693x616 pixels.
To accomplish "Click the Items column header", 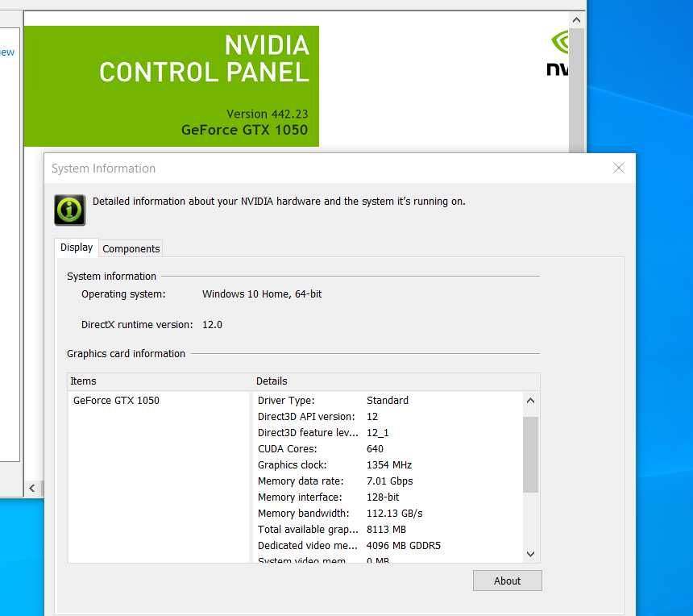I will coord(160,381).
